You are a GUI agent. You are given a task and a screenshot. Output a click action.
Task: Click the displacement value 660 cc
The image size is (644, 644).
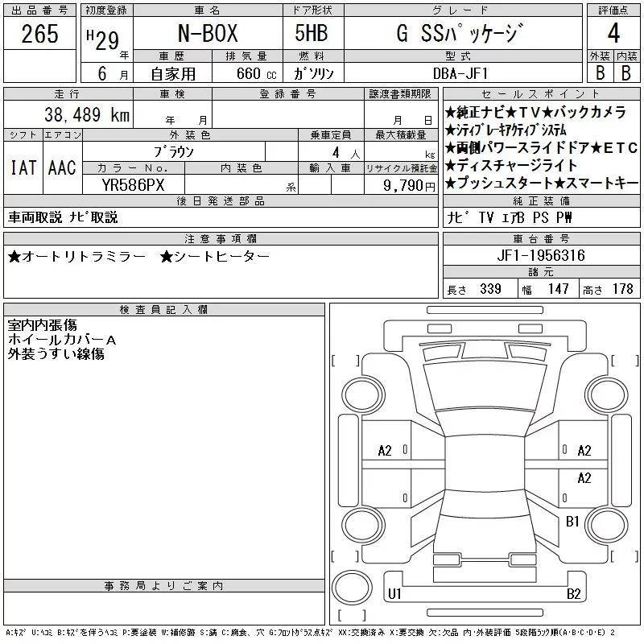pyautogui.click(x=256, y=73)
